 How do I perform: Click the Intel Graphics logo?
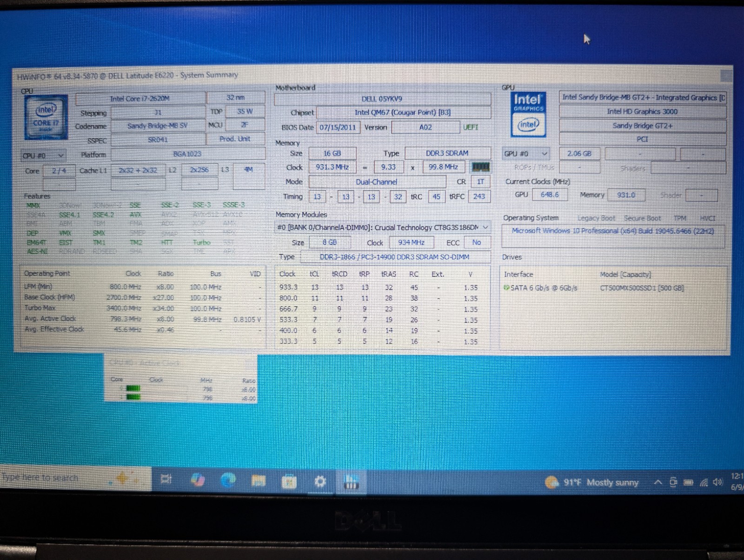pos(528,114)
